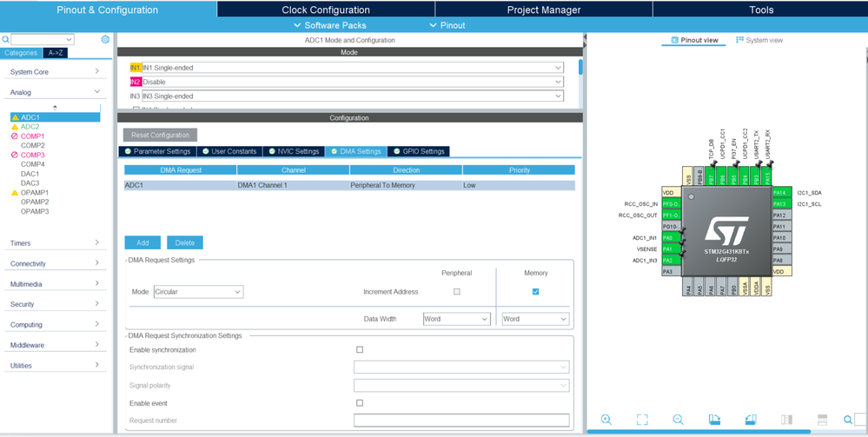
Task: Fit the chip to the view area
Action: [642, 420]
